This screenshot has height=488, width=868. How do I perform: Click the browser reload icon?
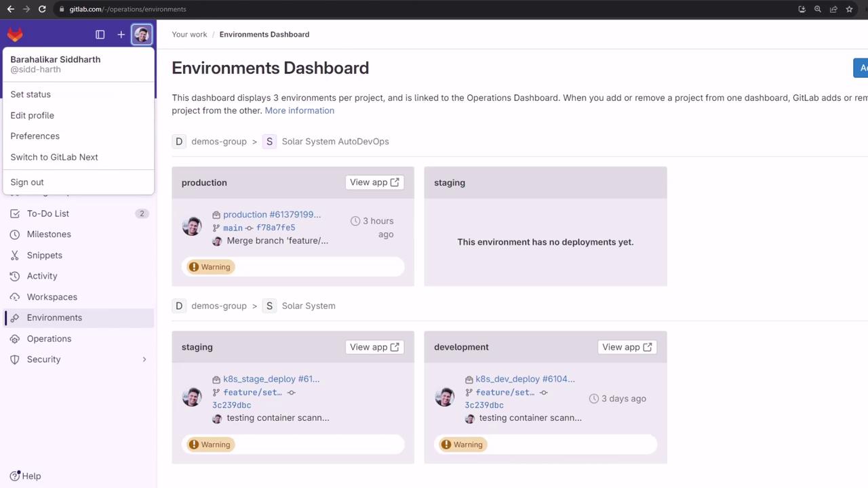42,9
